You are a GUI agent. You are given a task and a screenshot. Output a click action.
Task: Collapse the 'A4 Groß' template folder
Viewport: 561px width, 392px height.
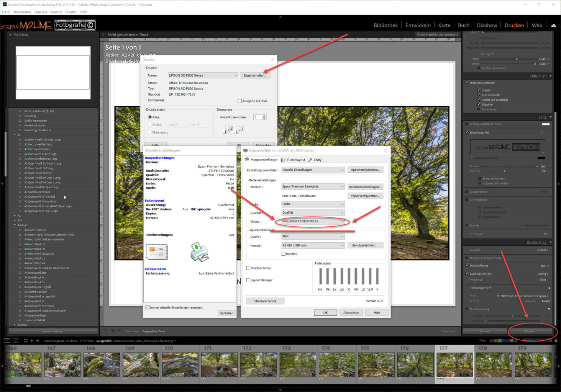[x=15, y=225]
